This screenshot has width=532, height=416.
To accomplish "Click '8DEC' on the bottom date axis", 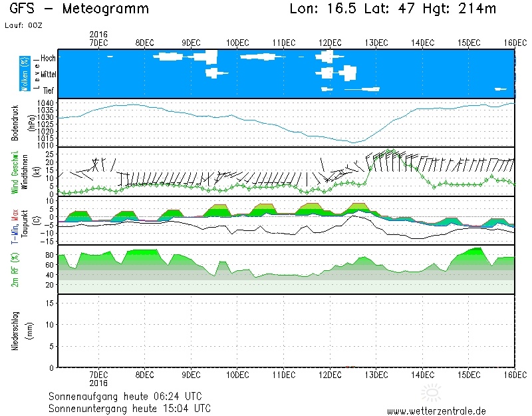I will click(145, 375).
